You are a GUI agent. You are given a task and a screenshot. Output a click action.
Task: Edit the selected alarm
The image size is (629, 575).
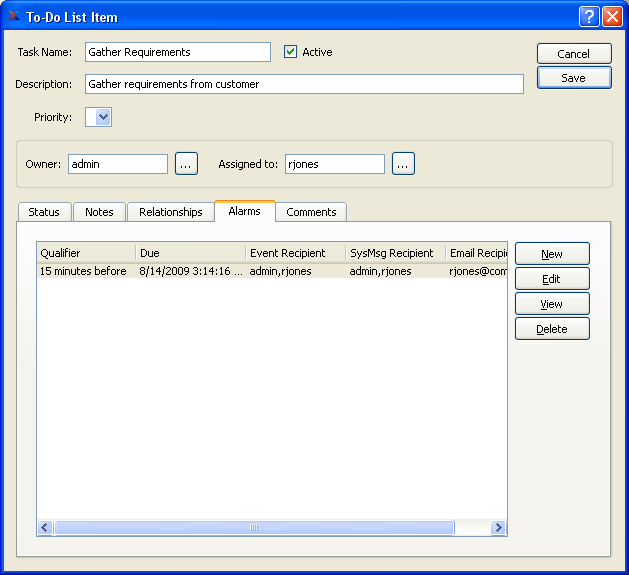coord(552,279)
